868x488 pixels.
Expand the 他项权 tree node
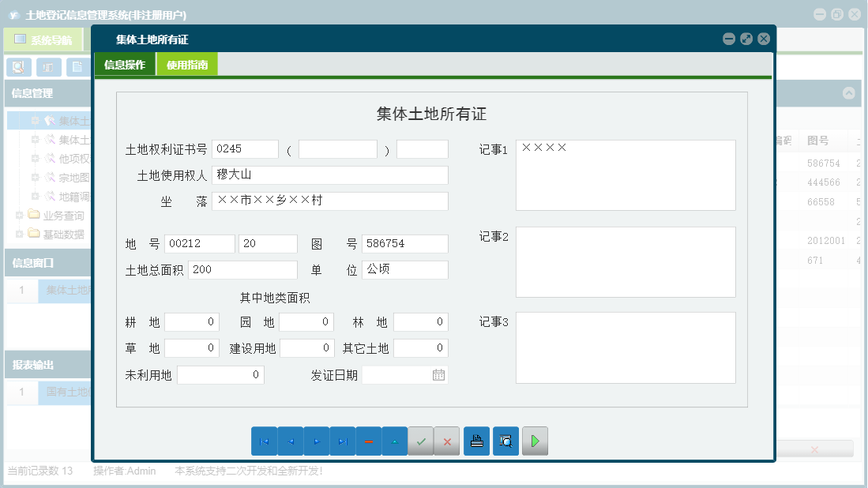click(x=35, y=158)
